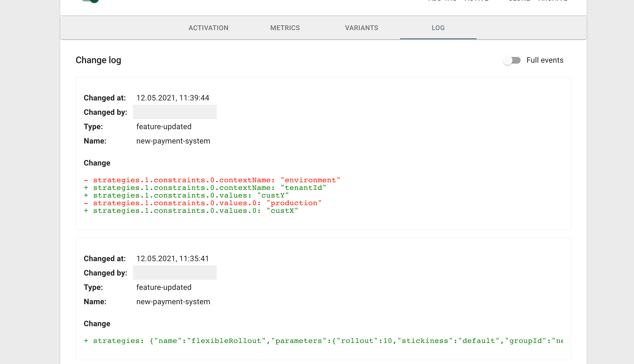Click redacted Changed by field in 11:35:41 entry
Screen dimensions: 634x364
tap(175, 273)
